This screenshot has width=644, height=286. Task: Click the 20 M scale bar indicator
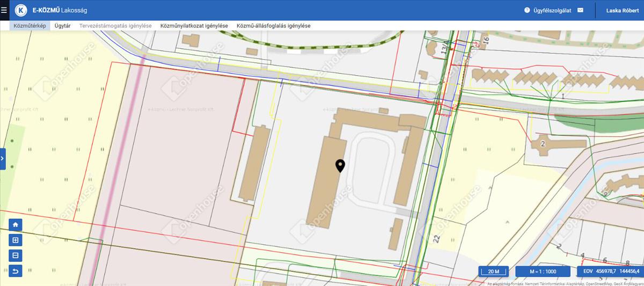tap(493, 272)
